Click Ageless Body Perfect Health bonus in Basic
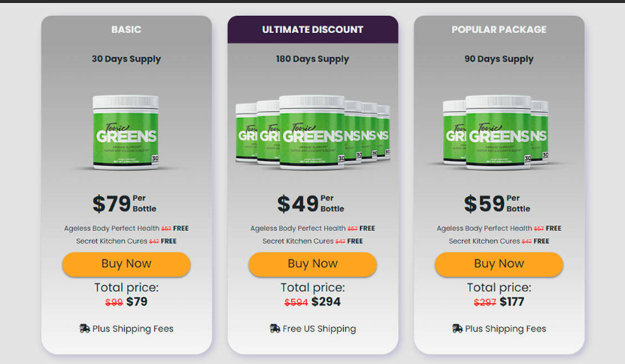This screenshot has height=364, width=625. click(x=110, y=228)
